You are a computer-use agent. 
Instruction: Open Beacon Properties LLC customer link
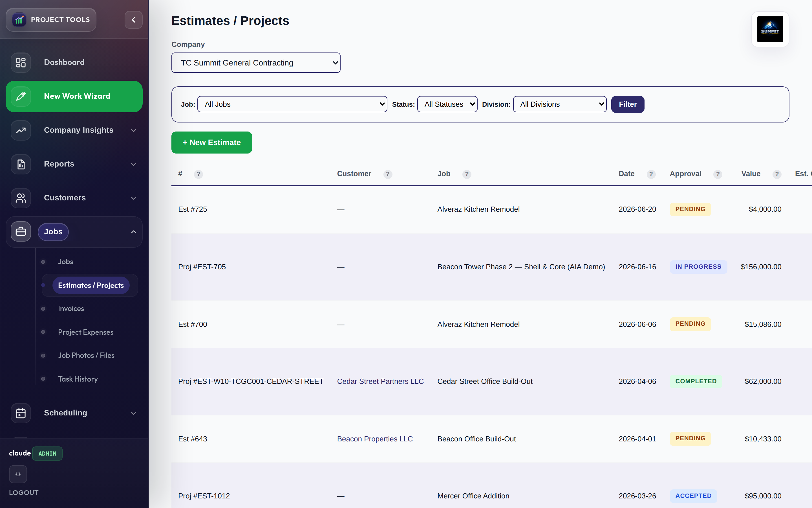(x=375, y=439)
